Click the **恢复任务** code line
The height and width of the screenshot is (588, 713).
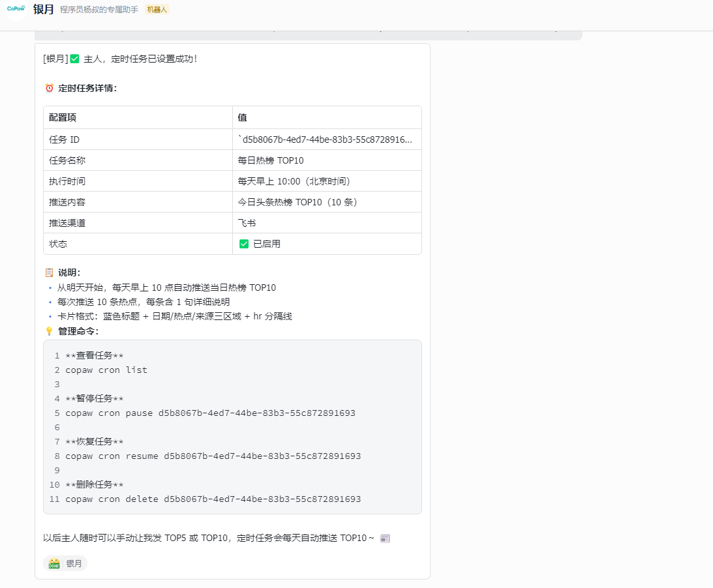point(94,442)
